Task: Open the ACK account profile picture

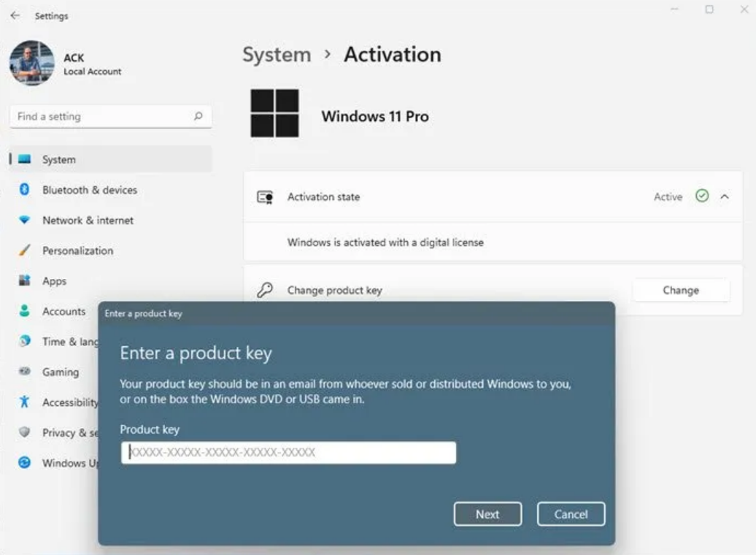Action: [31, 64]
